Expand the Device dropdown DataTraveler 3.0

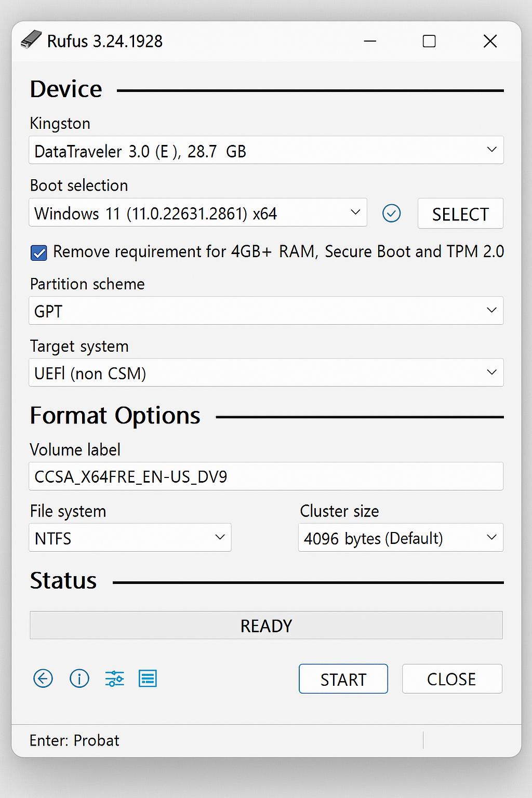pyautogui.click(x=266, y=150)
